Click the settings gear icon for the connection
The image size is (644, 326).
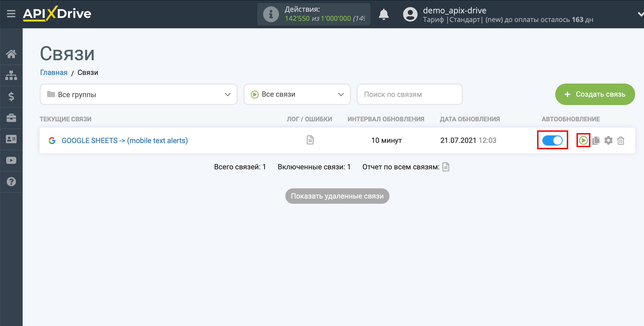(608, 140)
